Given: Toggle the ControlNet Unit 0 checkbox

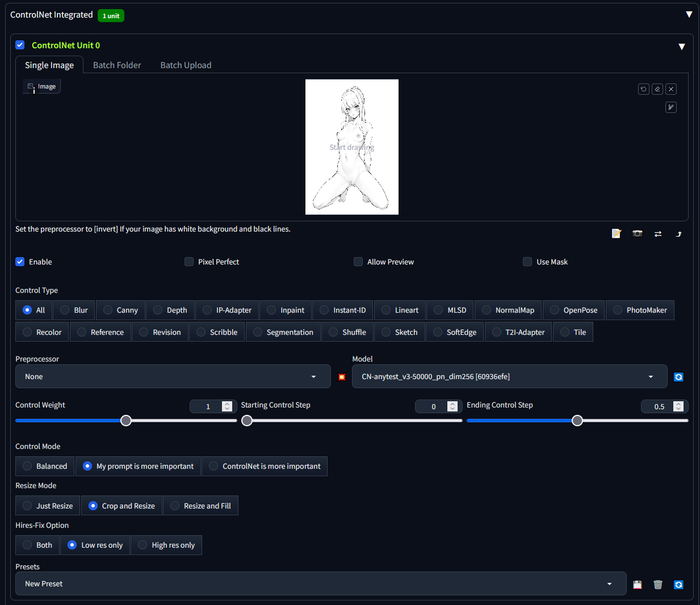Looking at the screenshot, I should [20, 45].
